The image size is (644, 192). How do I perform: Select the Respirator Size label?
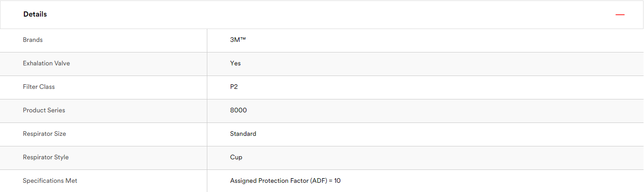[45, 134]
